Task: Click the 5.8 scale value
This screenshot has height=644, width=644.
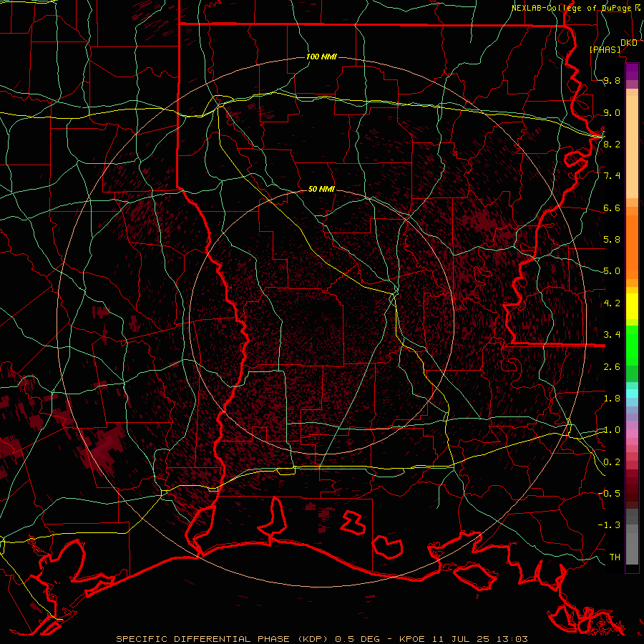Action: click(x=612, y=240)
